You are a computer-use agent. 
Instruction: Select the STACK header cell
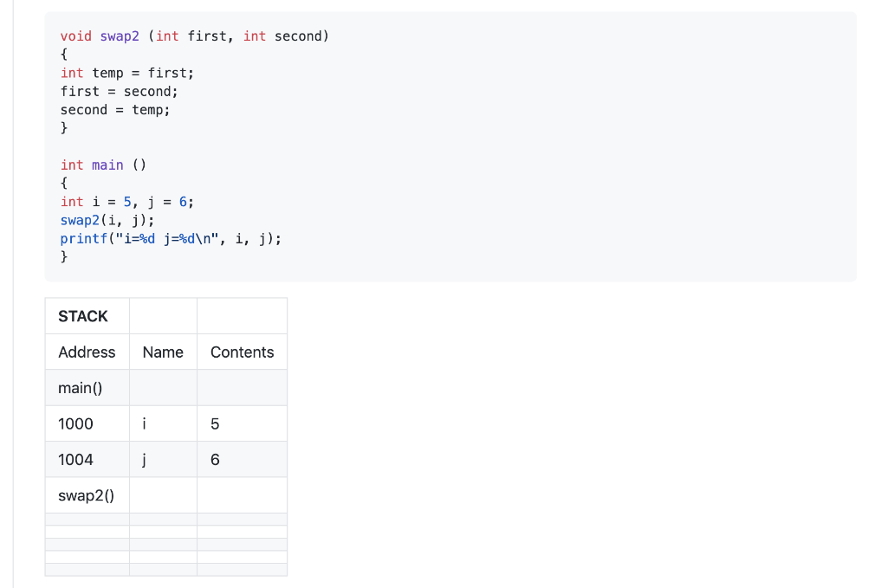[87, 316]
